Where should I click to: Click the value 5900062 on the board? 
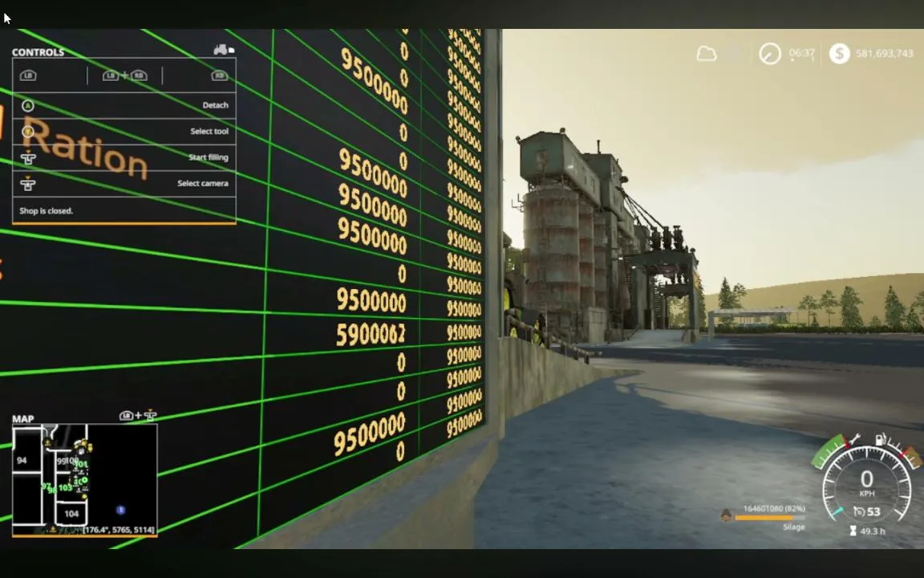pos(371,335)
